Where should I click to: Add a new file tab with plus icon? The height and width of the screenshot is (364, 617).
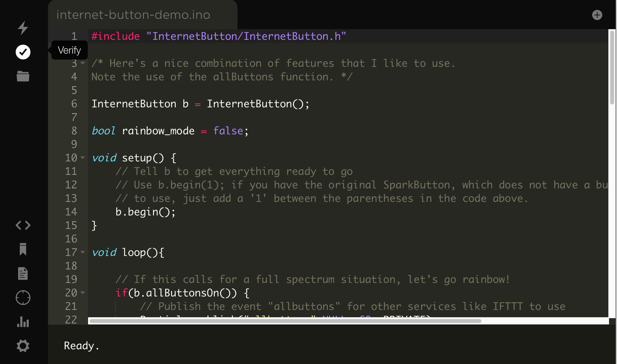coord(597,15)
